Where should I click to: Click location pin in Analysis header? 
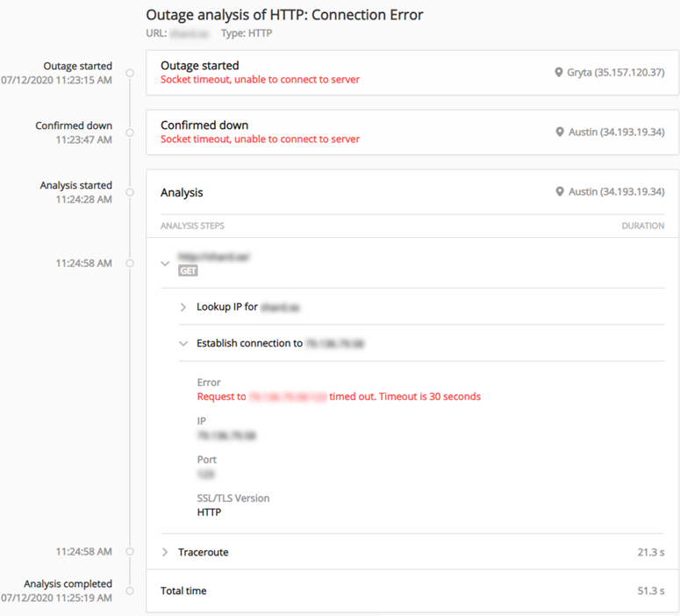click(x=559, y=192)
